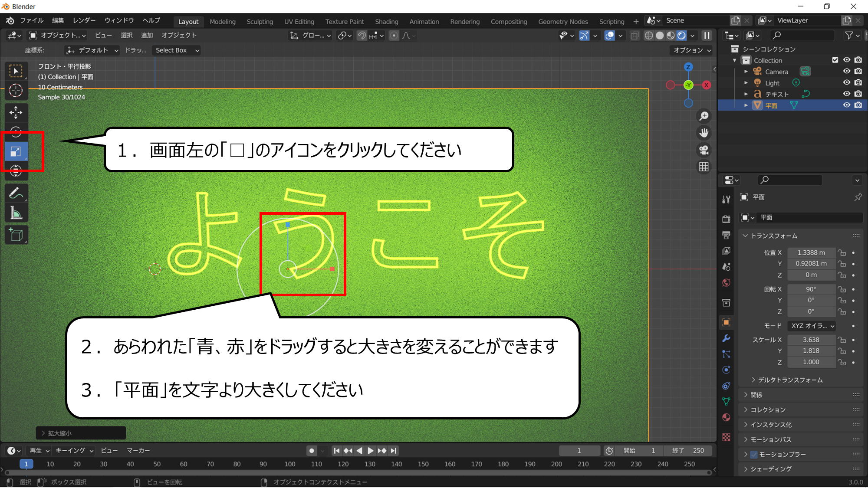This screenshot has width=868, height=488.
Task: Click the 回転 X value field
Action: (811, 289)
